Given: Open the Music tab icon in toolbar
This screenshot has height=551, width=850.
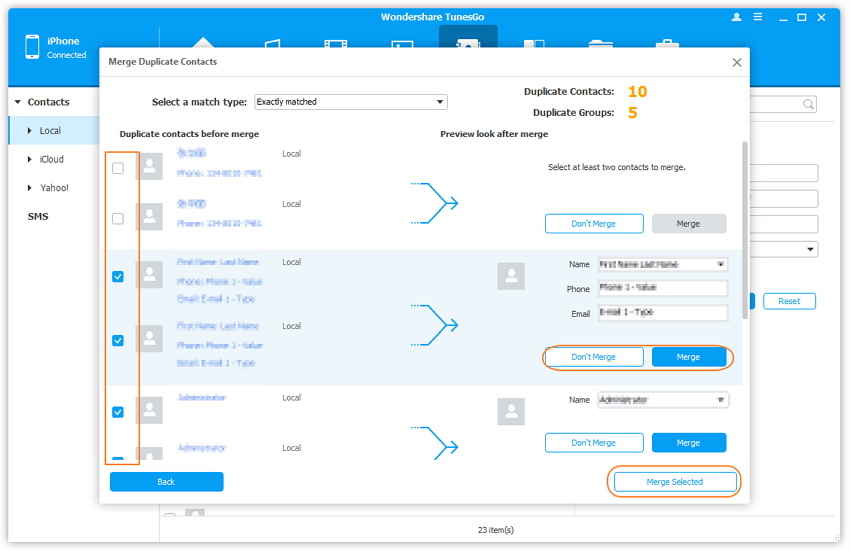Looking at the screenshot, I should (271, 46).
